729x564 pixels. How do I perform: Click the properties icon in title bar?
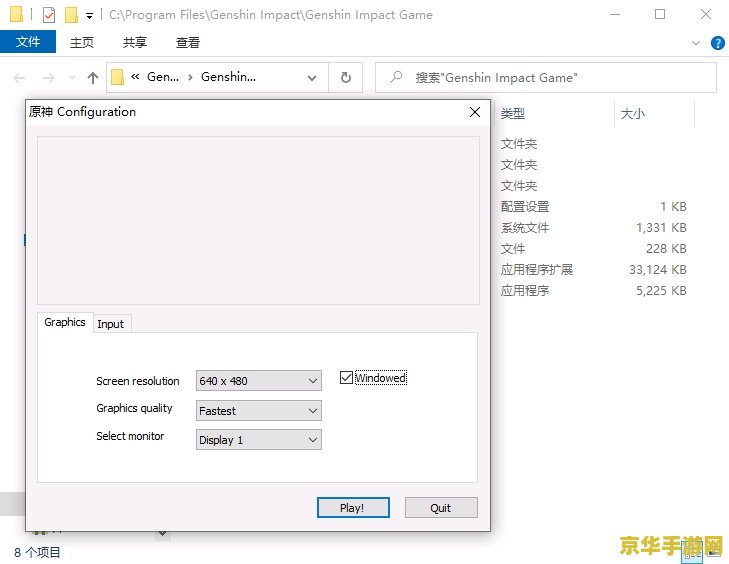coord(49,15)
